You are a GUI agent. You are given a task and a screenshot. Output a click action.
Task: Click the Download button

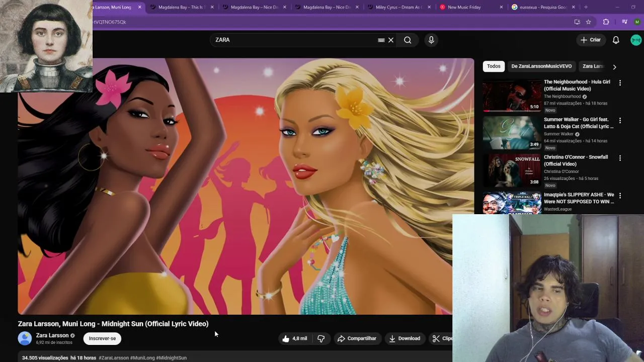tap(405, 338)
